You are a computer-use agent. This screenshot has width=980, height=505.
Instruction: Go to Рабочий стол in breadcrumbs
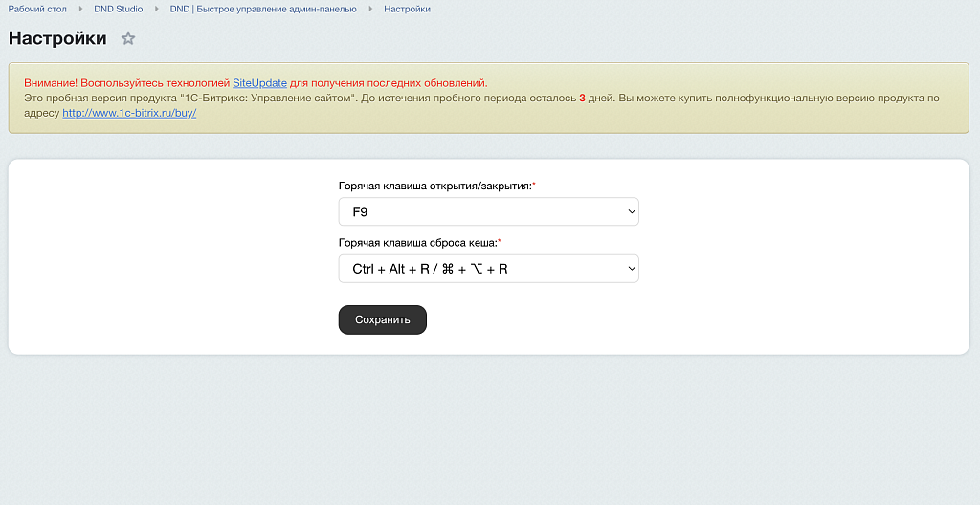pos(37,9)
